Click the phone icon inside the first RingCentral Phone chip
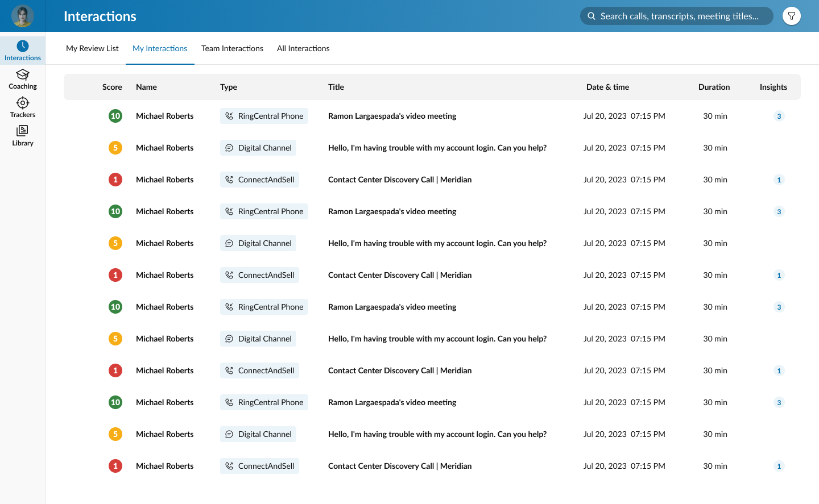Image resolution: width=819 pixels, height=504 pixels. tap(229, 115)
